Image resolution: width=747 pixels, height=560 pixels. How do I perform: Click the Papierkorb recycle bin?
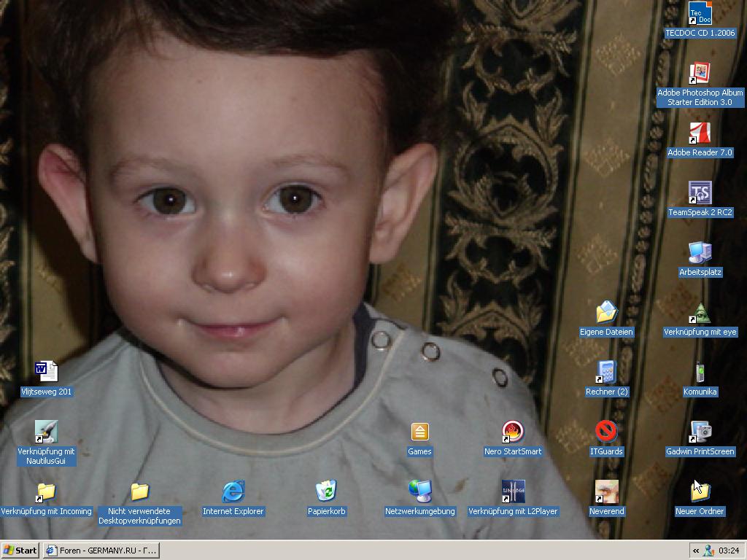[326, 492]
